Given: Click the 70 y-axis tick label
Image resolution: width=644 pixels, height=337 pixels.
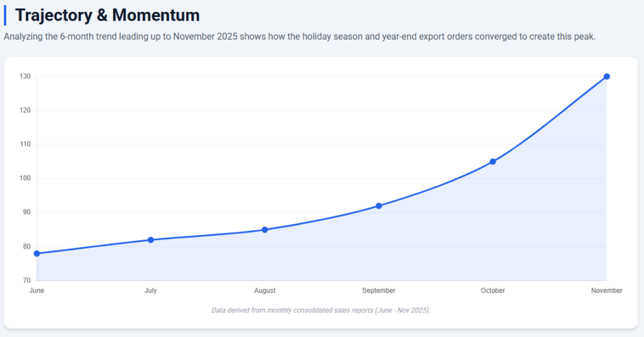Looking at the screenshot, I should 26,280.
